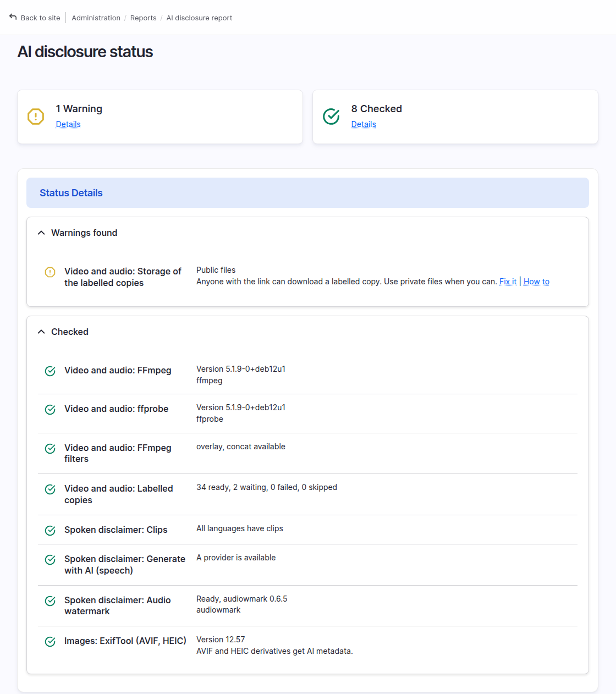This screenshot has width=616, height=694.
Task: Click the Back to site arrow icon
Action: (13, 17)
